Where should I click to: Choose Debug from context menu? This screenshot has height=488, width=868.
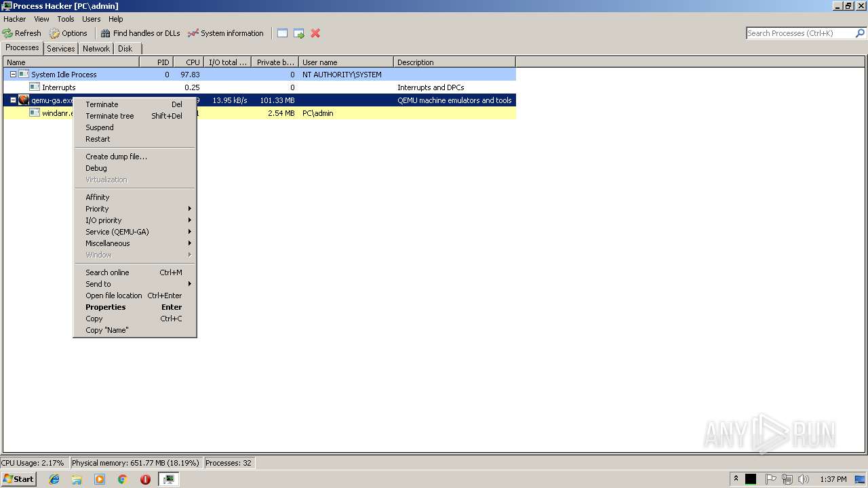[x=135, y=168]
